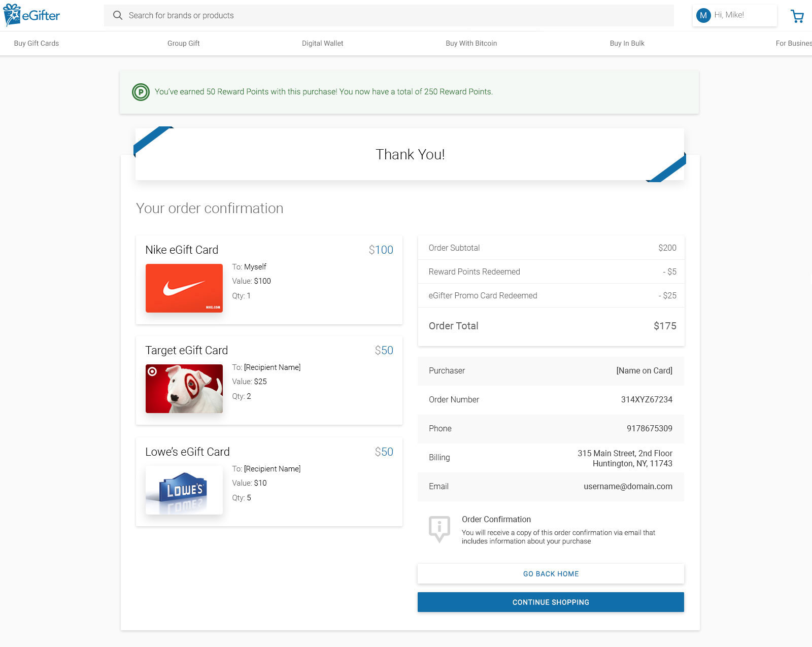This screenshot has height=647, width=812.
Task: Click the search magnifier icon
Action: click(x=118, y=15)
